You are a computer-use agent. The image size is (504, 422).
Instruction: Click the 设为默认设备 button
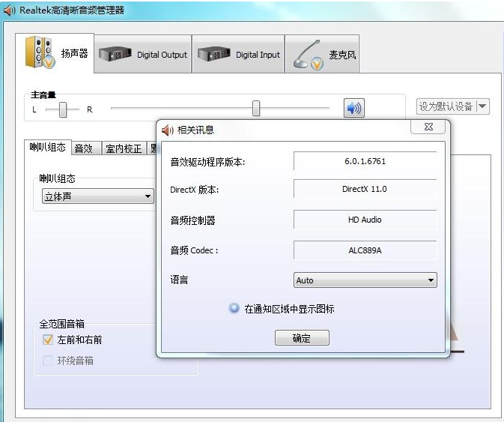(446, 106)
